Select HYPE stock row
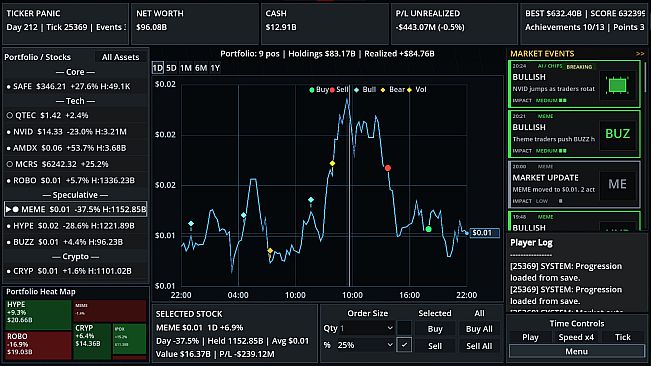Image resolution: width=651 pixels, height=366 pixels. tap(76, 226)
